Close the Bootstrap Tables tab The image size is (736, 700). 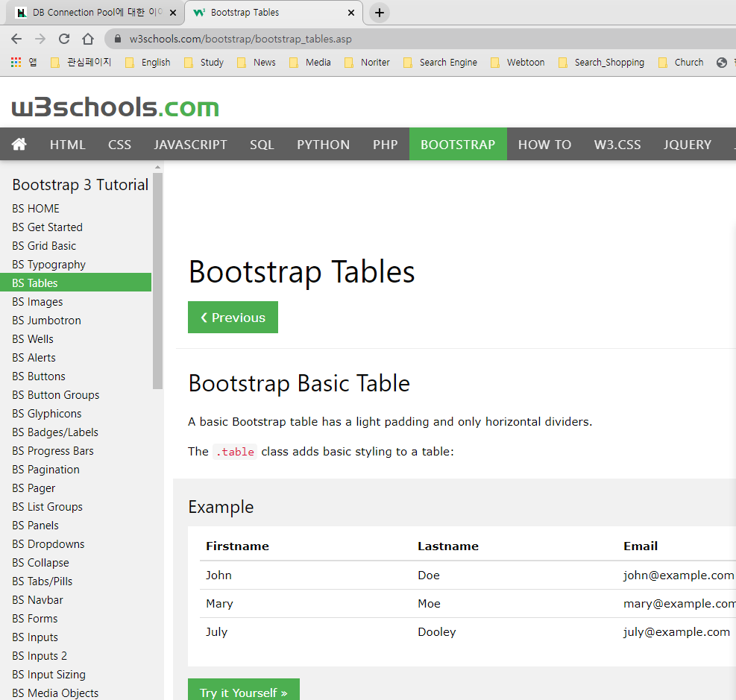pyautogui.click(x=351, y=13)
